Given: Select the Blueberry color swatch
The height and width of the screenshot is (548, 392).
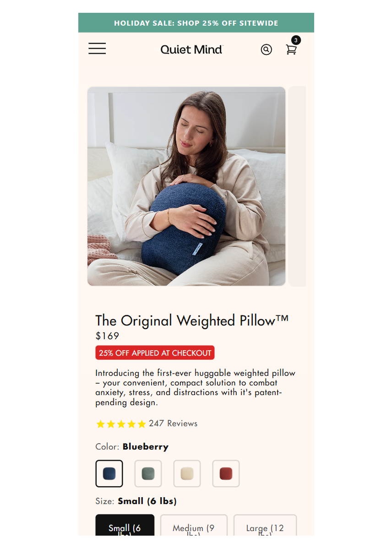Looking at the screenshot, I should pos(109,473).
